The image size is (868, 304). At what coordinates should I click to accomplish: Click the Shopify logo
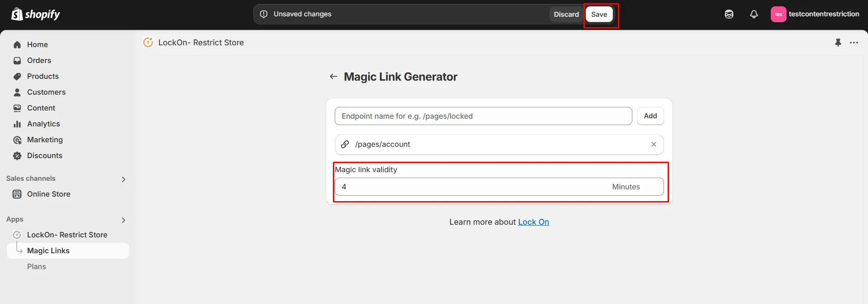(35, 14)
